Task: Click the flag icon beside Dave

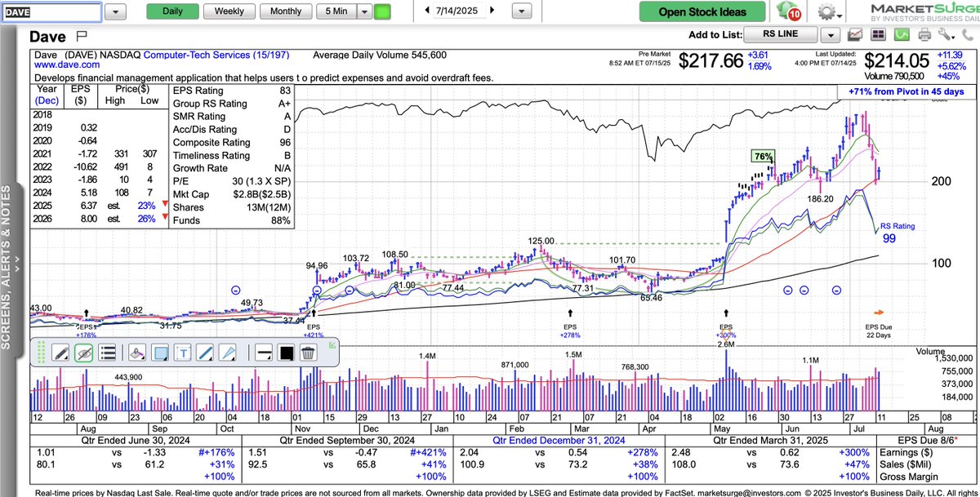Action: 81,36
